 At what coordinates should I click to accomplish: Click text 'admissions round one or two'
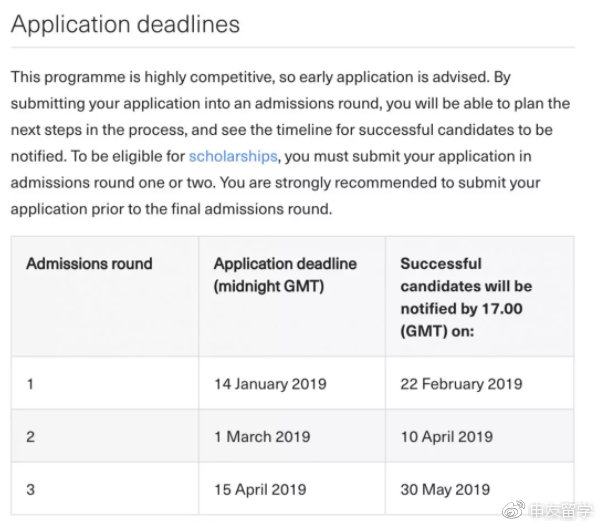[113, 183]
